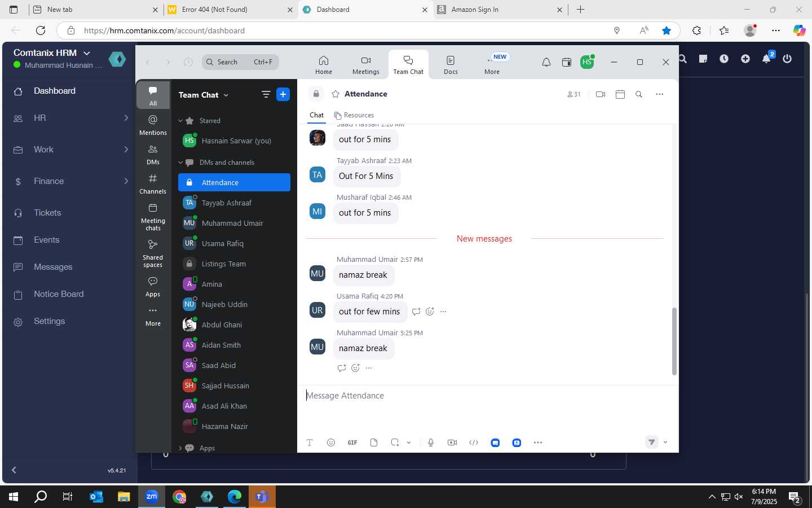812x508 pixels.
Task: Switch to the Amazon Sign In browser tab
Action: tap(500, 10)
